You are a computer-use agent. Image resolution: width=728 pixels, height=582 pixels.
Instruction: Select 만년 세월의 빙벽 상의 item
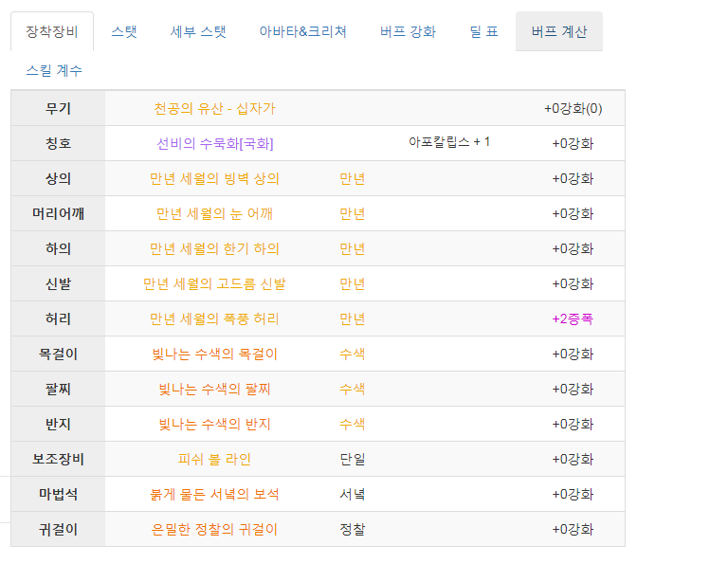coord(214,179)
